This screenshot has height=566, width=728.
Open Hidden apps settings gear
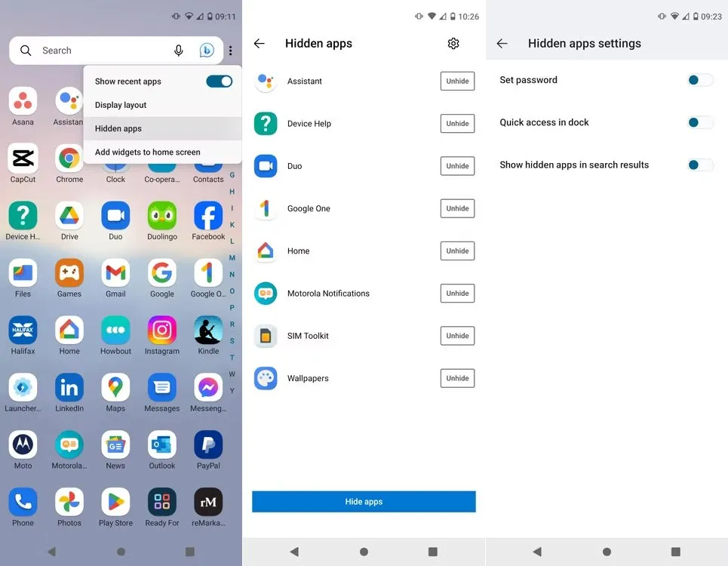453,44
